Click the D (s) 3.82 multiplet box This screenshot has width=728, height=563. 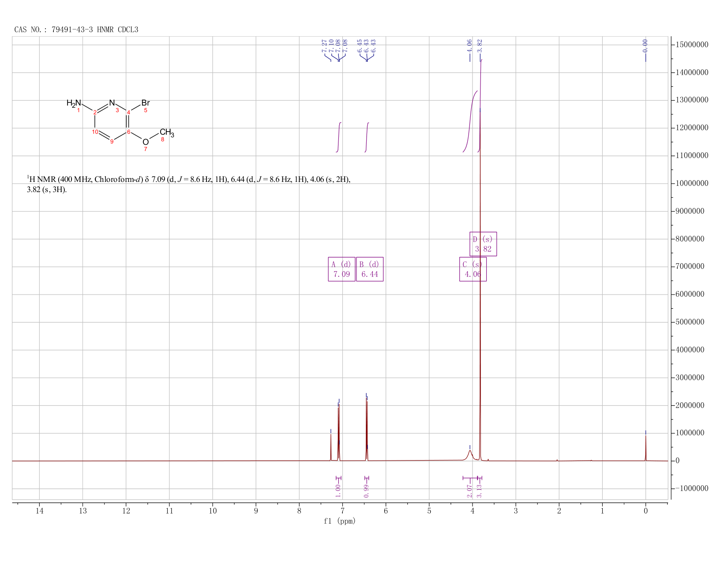tap(483, 244)
